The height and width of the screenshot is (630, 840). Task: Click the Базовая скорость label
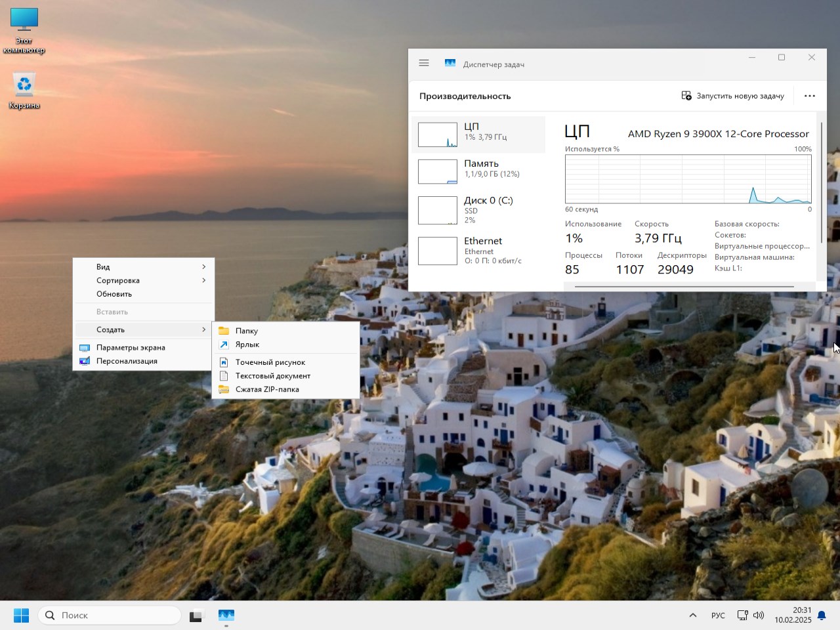pos(747,224)
